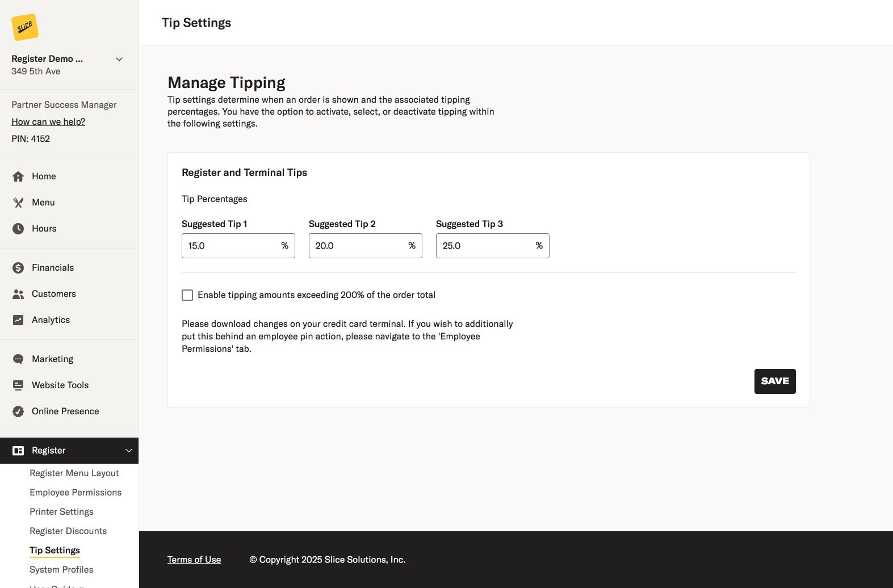Image resolution: width=893 pixels, height=588 pixels.
Task: Click How can we help? link
Action: [48, 122]
